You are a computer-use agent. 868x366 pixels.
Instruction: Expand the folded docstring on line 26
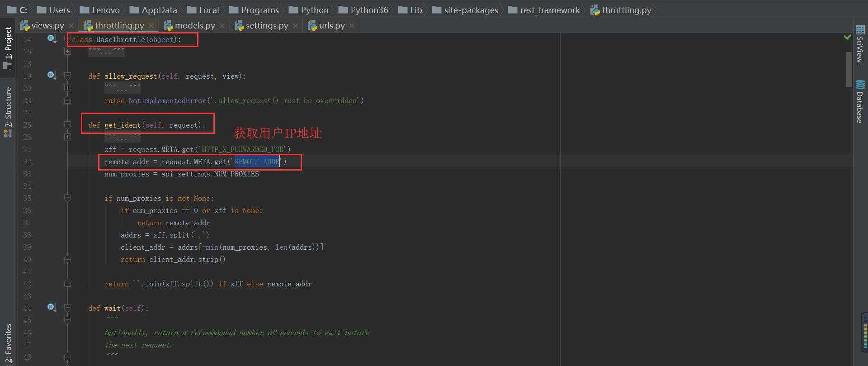(x=67, y=137)
